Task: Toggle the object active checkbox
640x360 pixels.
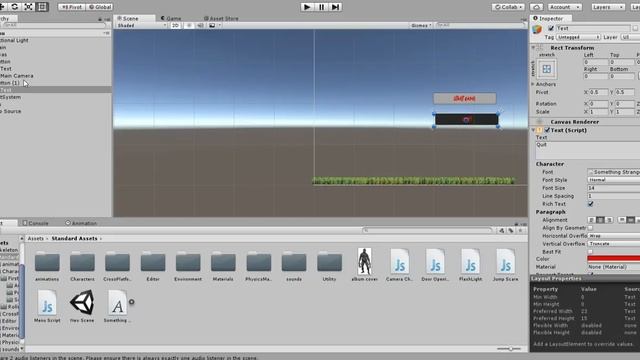Action: coord(551,28)
